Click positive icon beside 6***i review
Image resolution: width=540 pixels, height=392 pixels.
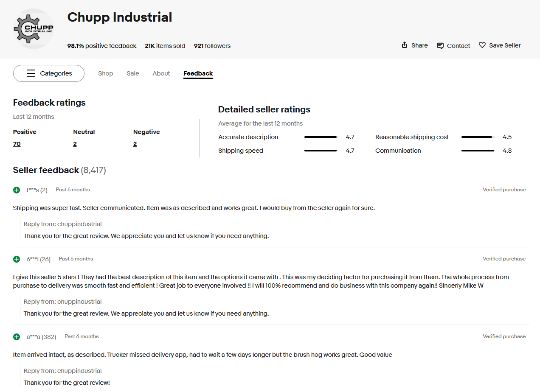[17, 259]
